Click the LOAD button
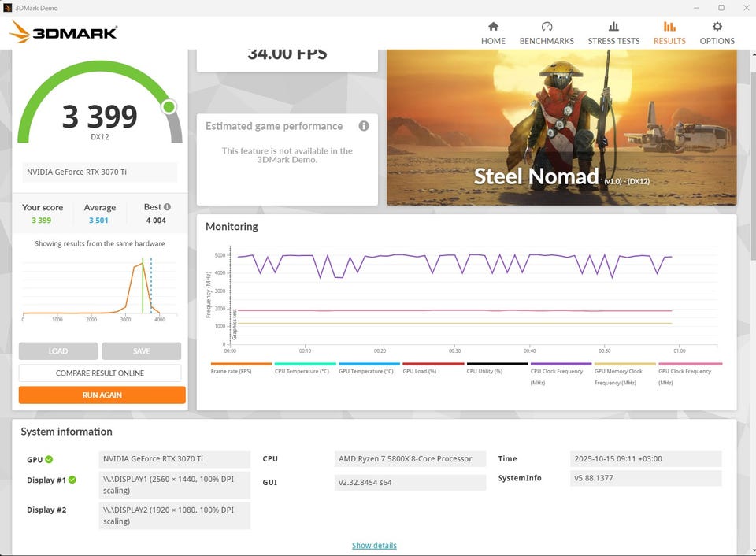Screen dimensions: 756x556 pos(57,351)
